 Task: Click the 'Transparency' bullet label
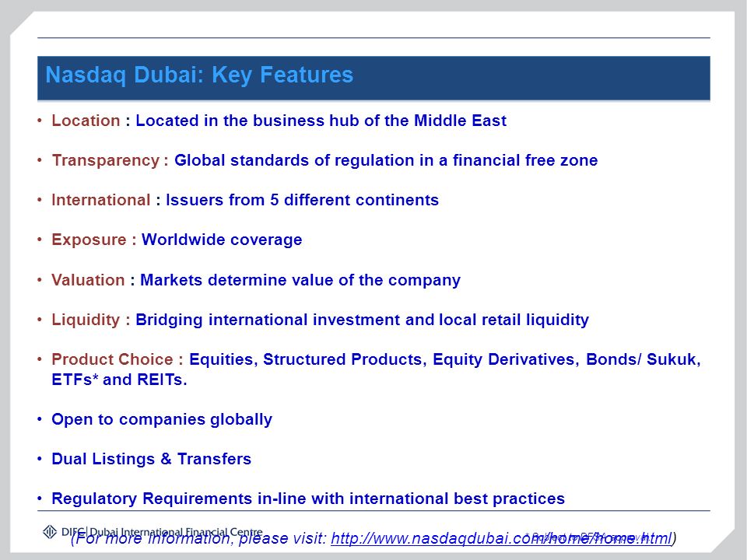[106, 160]
